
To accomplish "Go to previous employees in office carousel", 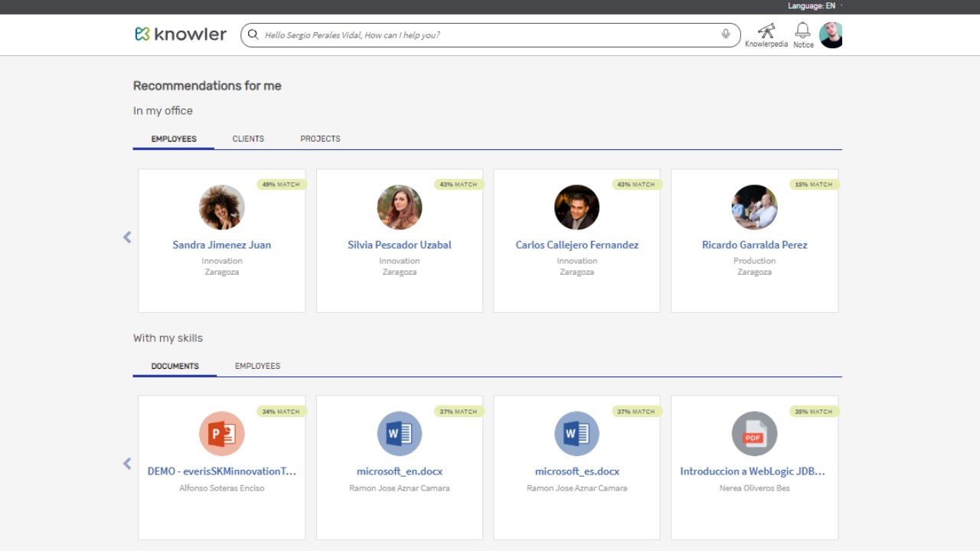I will [x=127, y=238].
